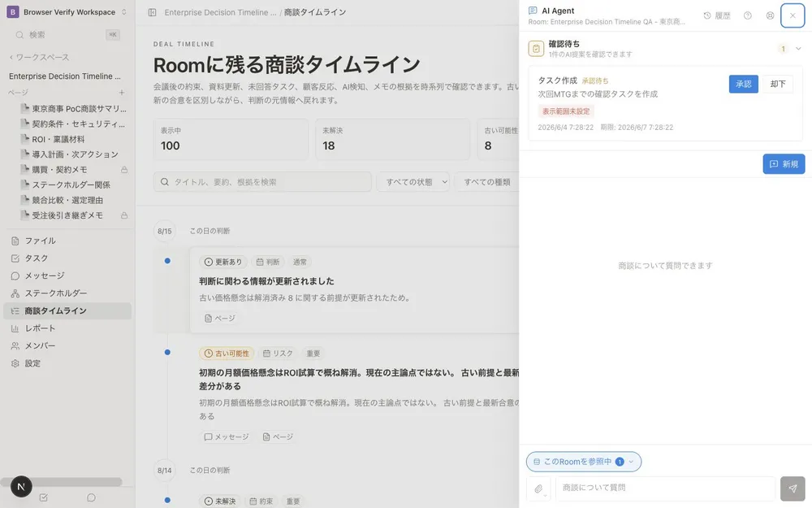Click the bottom bar chat bubble icon
This screenshot has height=508, width=812.
tap(91, 497)
